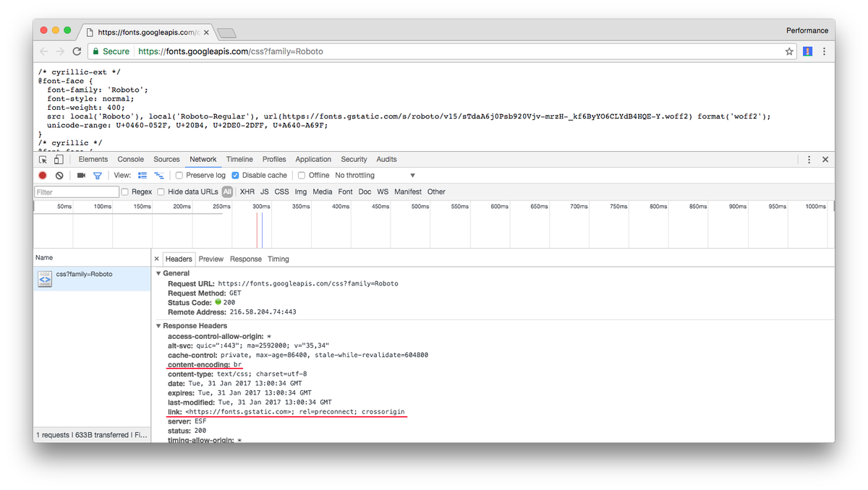868x490 pixels.
Task: Filter requests by XHR
Action: [x=247, y=192]
